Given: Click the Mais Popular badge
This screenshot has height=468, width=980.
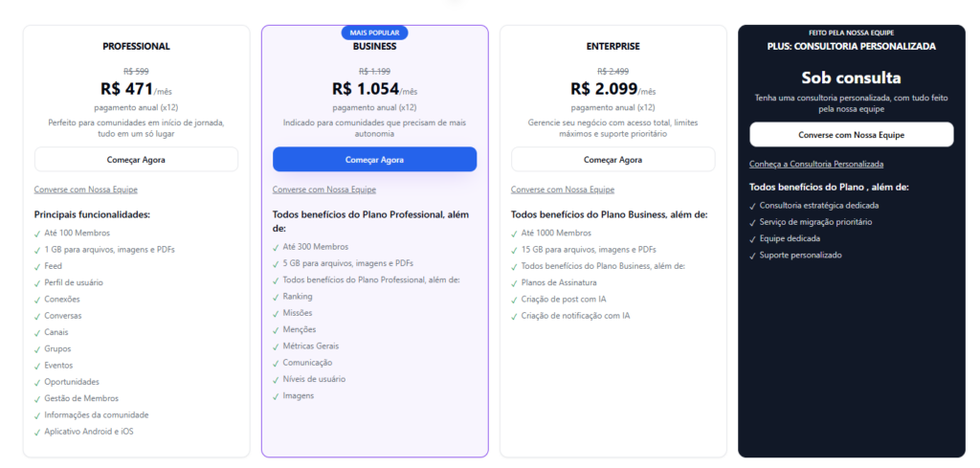Looking at the screenshot, I should [374, 33].
